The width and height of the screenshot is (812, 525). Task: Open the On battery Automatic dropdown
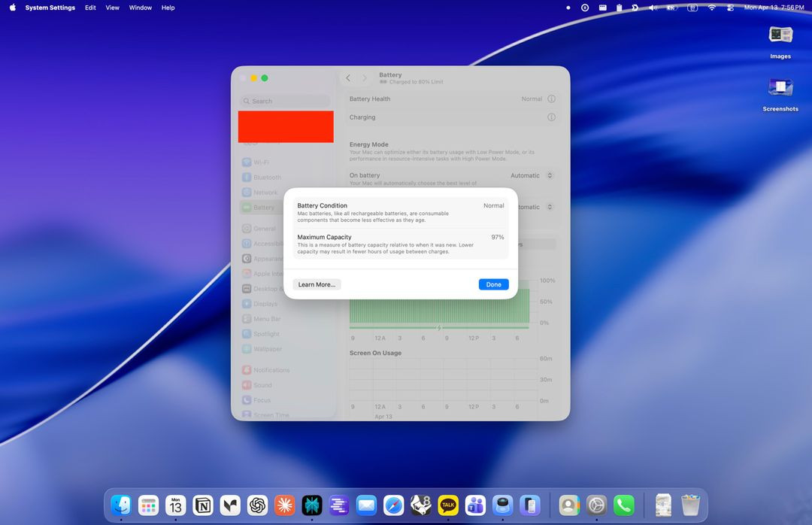pyautogui.click(x=532, y=176)
